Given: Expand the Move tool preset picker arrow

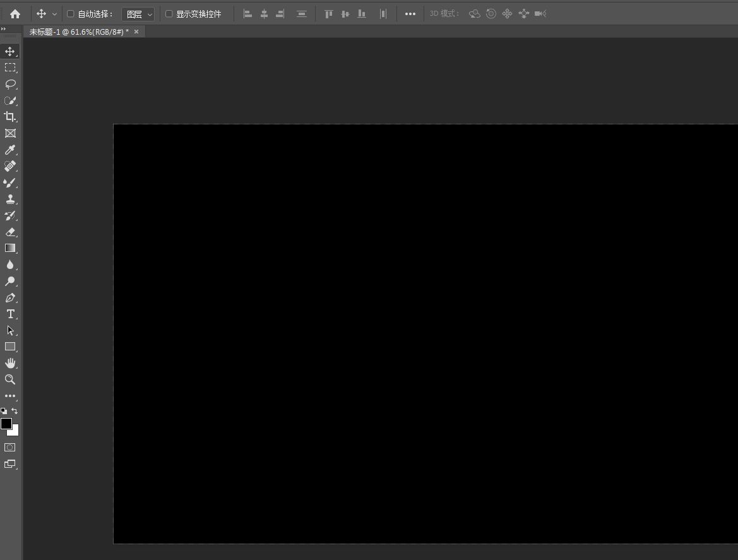Looking at the screenshot, I should (54, 14).
